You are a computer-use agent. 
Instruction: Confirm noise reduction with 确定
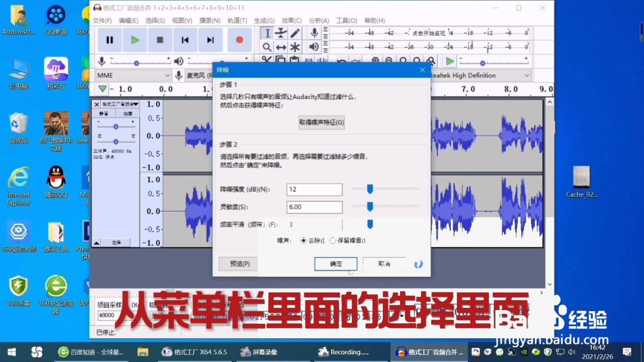coord(336,264)
